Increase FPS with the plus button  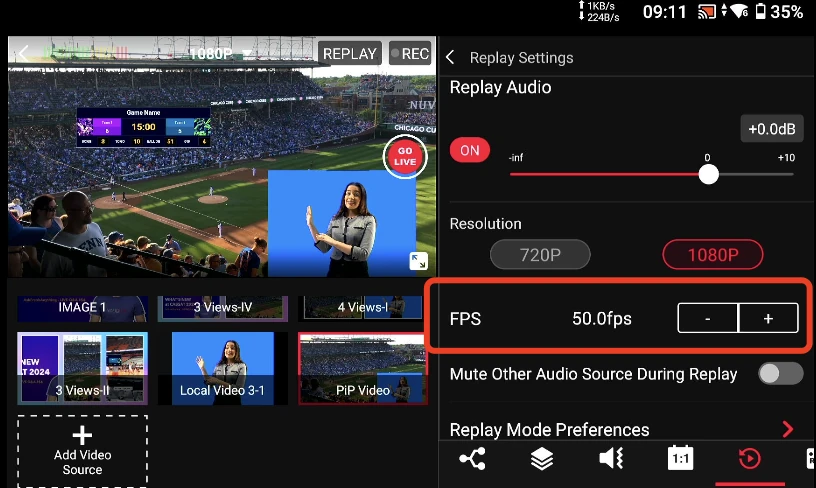click(768, 319)
